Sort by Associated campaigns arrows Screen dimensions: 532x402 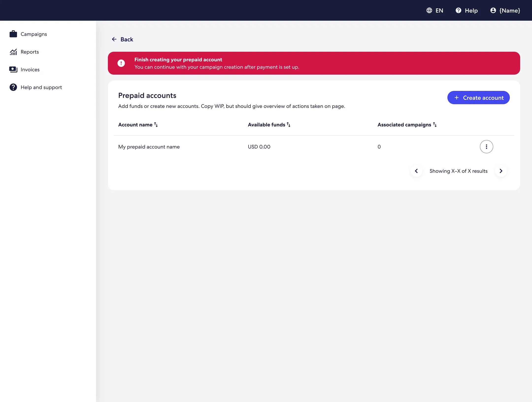point(435,125)
